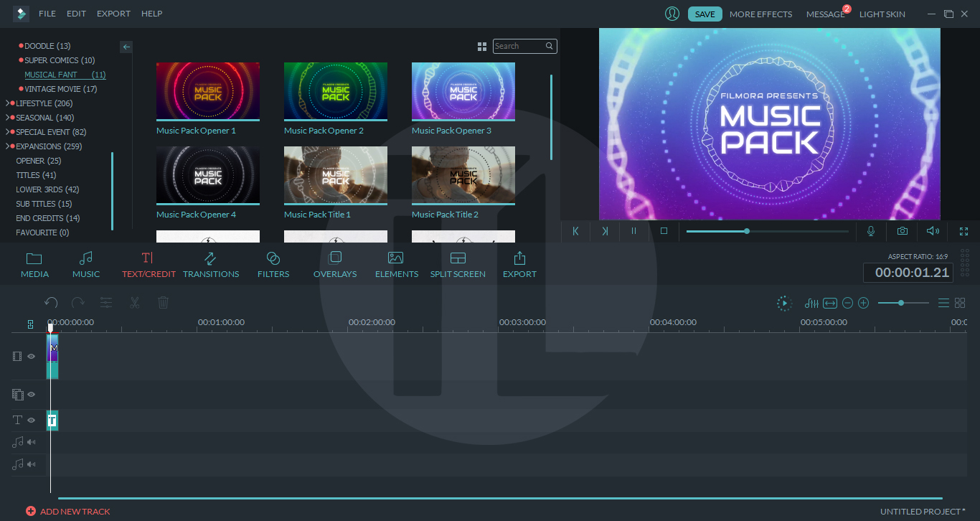Enter fullscreen preview mode
The width and height of the screenshot is (980, 521).
coord(963,231)
